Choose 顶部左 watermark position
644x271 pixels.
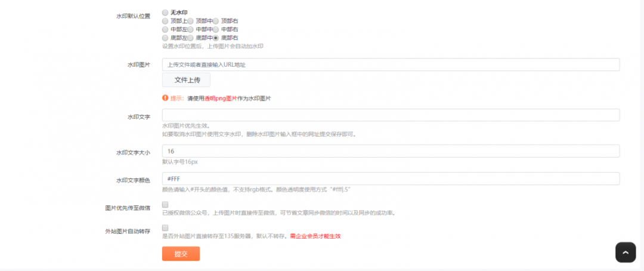165,21
